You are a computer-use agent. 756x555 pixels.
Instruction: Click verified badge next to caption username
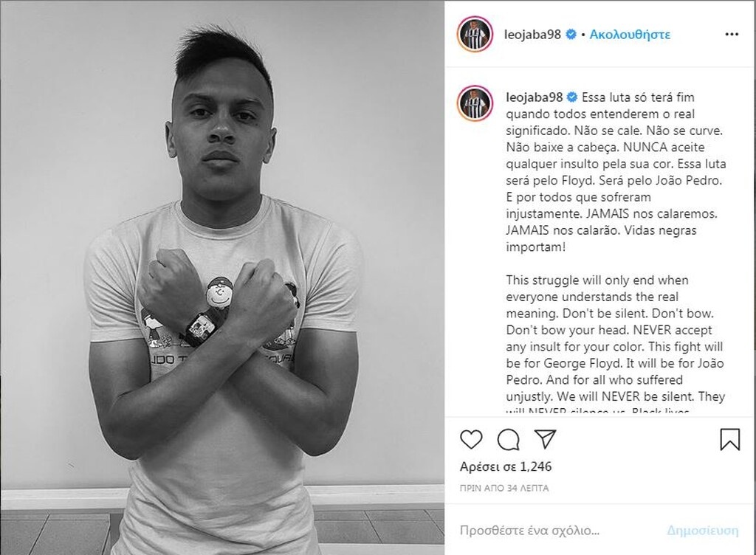tap(572, 97)
